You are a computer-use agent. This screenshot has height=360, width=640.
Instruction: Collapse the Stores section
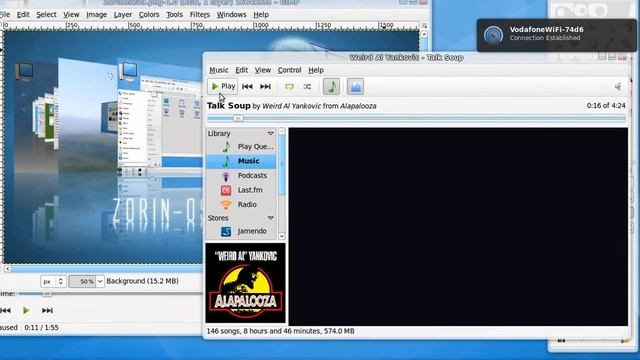point(270,218)
